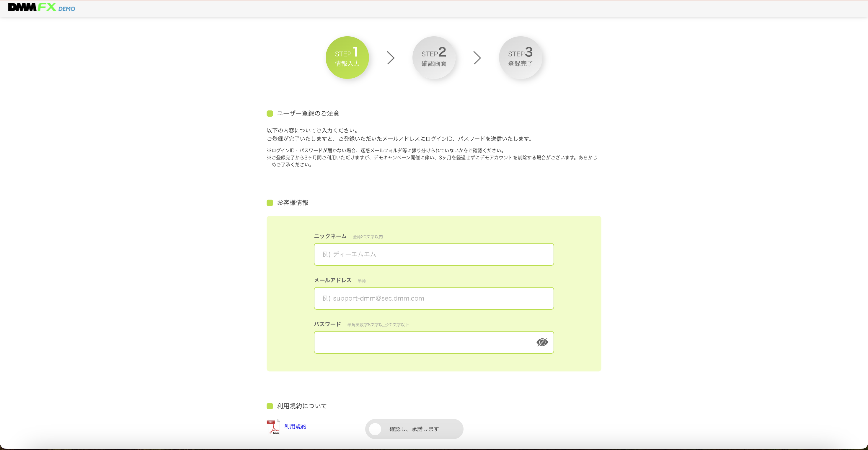Click arrow between STEP 2 and STEP 3
The width and height of the screenshot is (868, 450).
477,58
